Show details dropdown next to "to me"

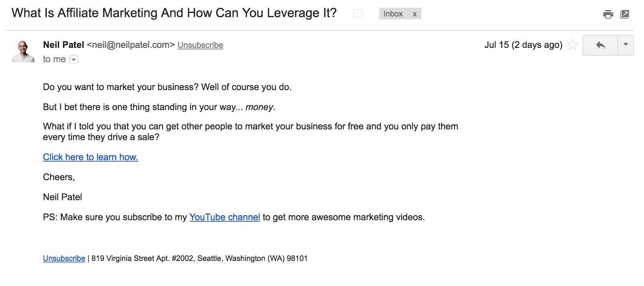[x=74, y=60]
